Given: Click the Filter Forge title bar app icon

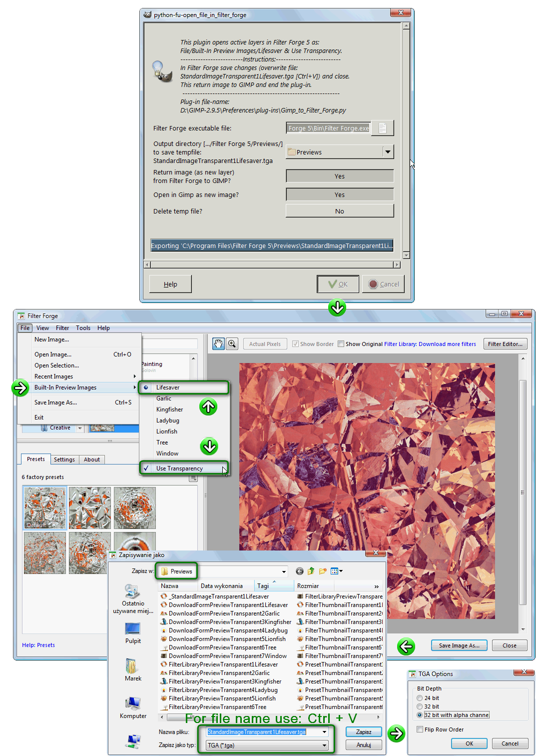Looking at the screenshot, I should pyautogui.click(x=21, y=315).
